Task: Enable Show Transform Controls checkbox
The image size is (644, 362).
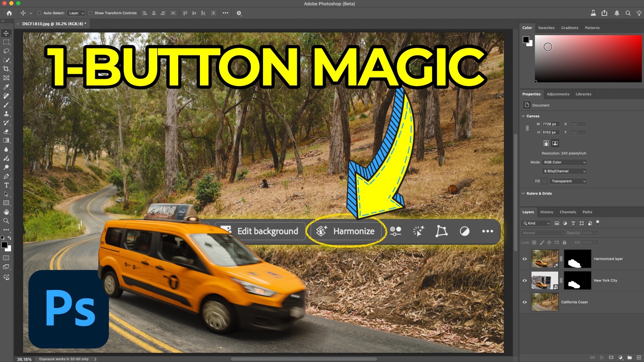Action: coord(90,13)
